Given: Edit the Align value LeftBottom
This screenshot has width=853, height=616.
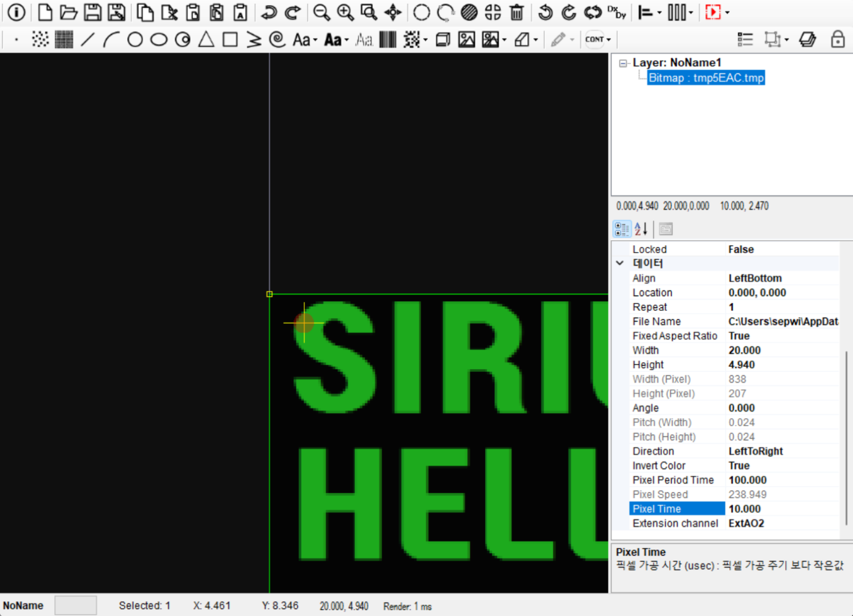Looking at the screenshot, I should [782, 278].
